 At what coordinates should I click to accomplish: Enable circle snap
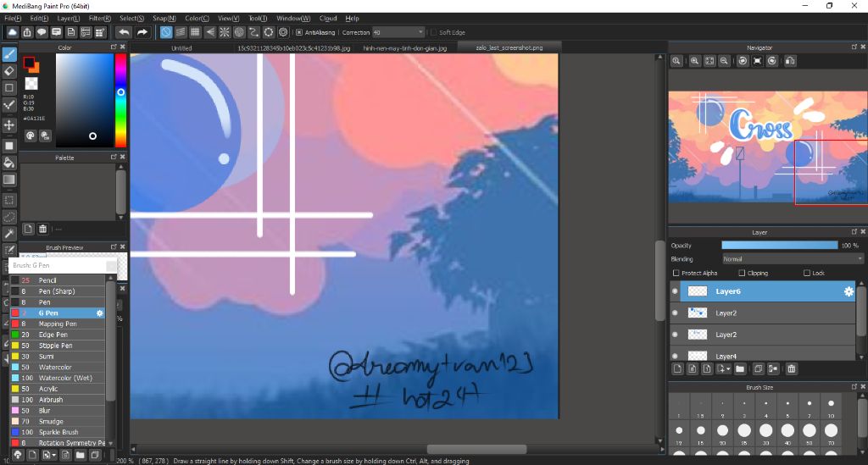(x=239, y=32)
